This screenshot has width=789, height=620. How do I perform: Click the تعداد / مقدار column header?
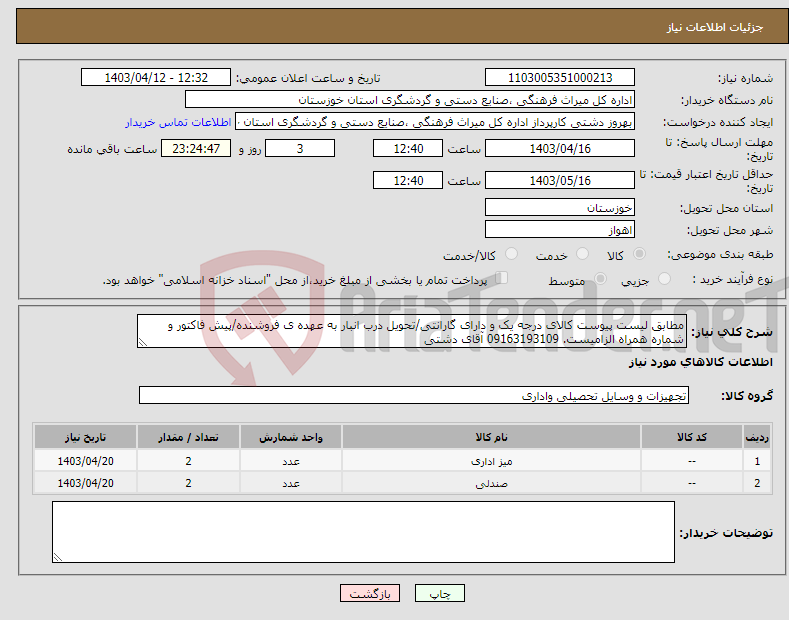(188, 437)
